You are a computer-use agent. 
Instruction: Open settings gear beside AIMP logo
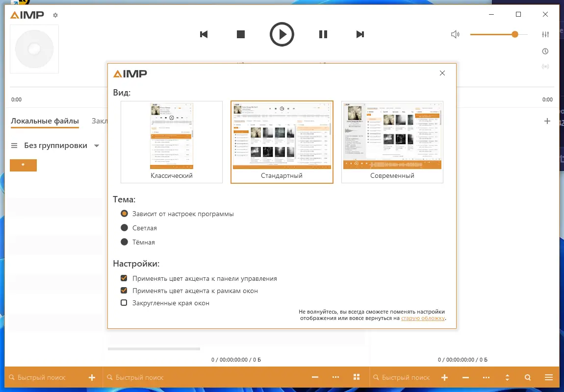click(x=55, y=15)
